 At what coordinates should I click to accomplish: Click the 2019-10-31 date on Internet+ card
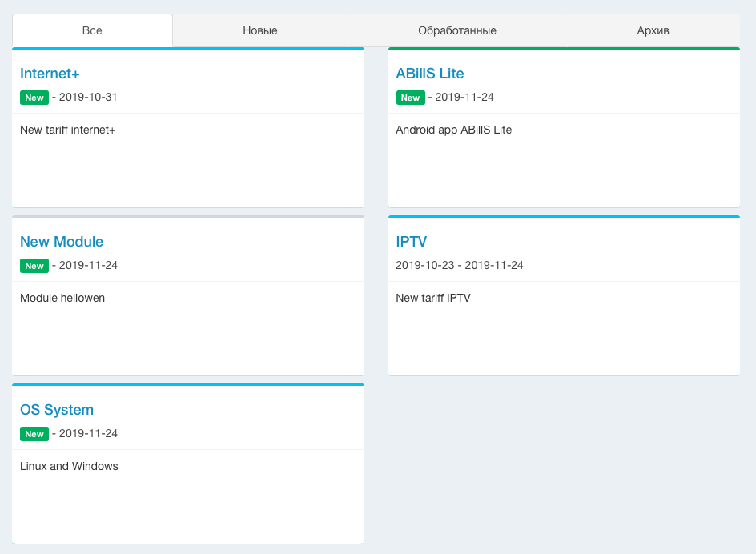[x=88, y=98]
